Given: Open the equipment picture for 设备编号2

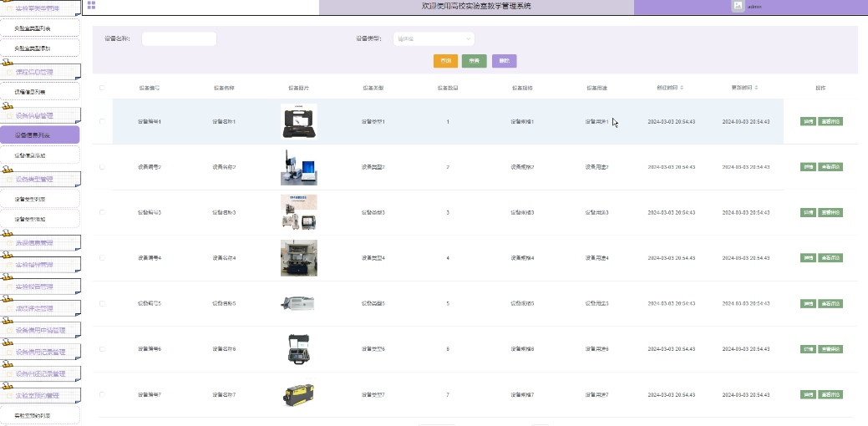Looking at the screenshot, I should 299,167.
